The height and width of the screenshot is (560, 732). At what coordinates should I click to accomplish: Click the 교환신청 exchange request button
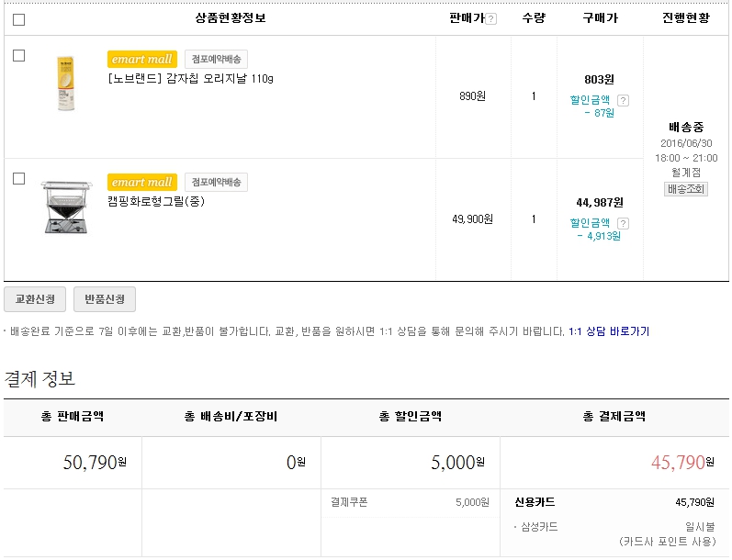pyautogui.click(x=35, y=299)
